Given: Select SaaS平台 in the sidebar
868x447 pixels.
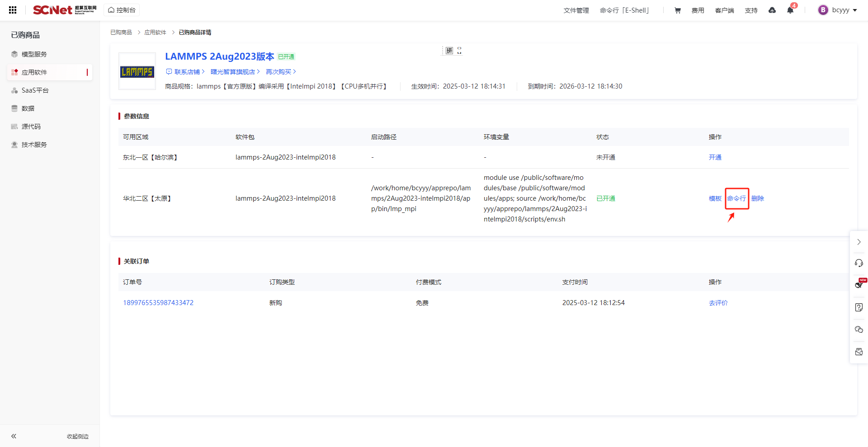Looking at the screenshot, I should pyautogui.click(x=35, y=90).
